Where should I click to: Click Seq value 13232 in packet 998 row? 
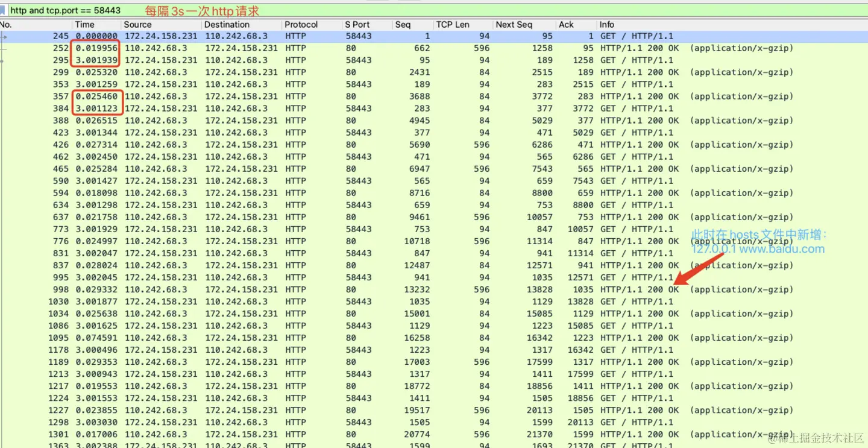click(417, 289)
